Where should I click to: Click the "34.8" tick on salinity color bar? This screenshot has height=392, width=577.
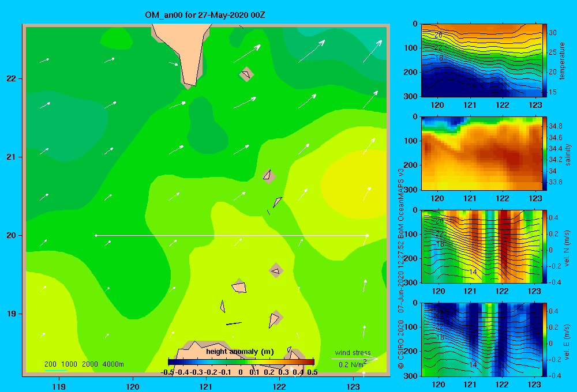[x=555, y=126]
